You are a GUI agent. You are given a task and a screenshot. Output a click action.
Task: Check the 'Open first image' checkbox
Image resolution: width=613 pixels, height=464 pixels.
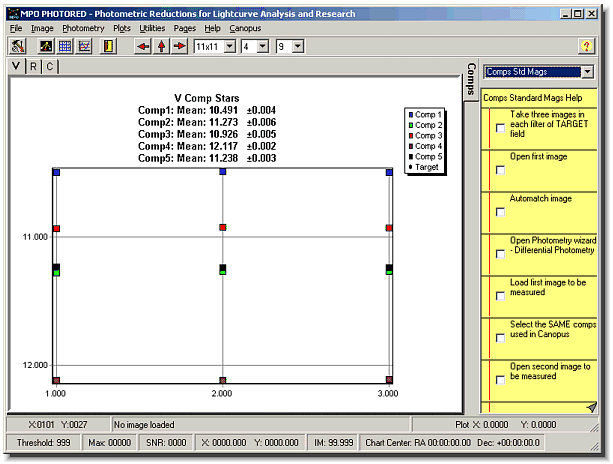(x=500, y=170)
